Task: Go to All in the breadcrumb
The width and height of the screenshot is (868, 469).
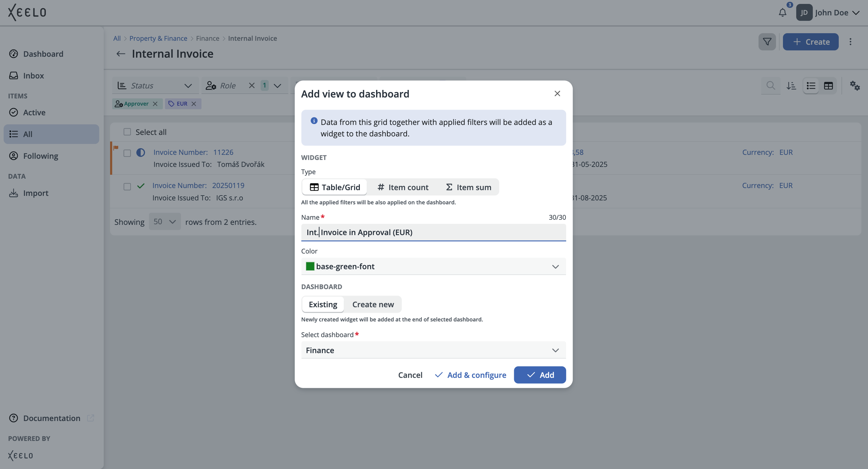Action: point(117,38)
